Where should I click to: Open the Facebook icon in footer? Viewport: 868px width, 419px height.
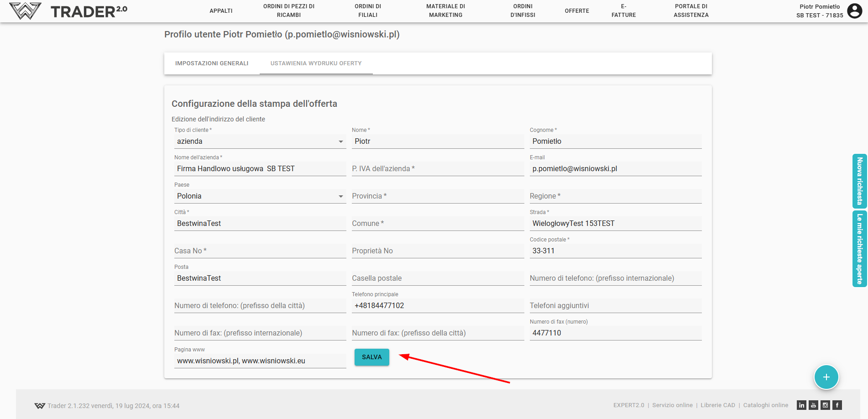click(837, 405)
